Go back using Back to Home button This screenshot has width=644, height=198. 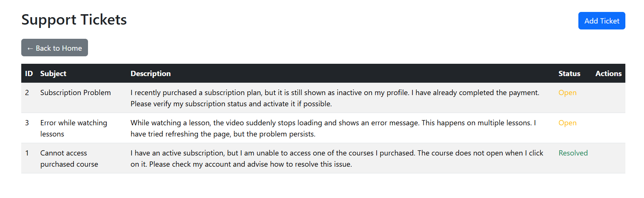(x=54, y=48)
